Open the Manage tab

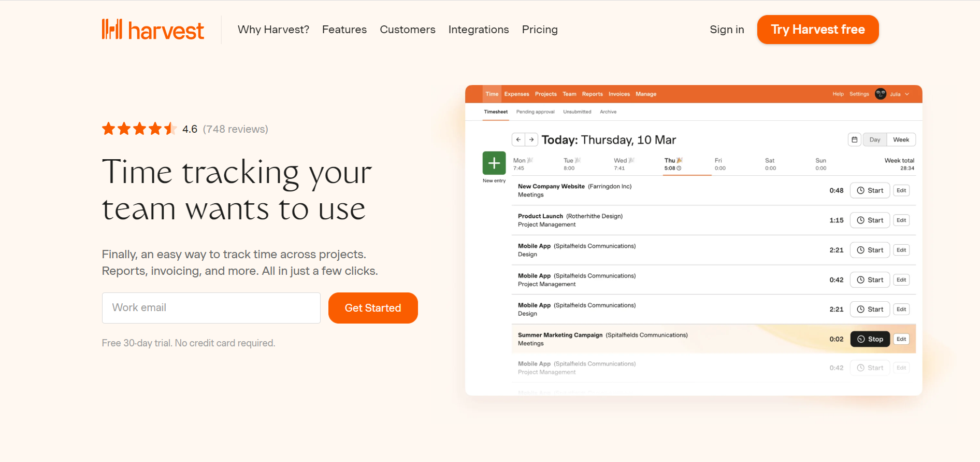tap(646, 94)
